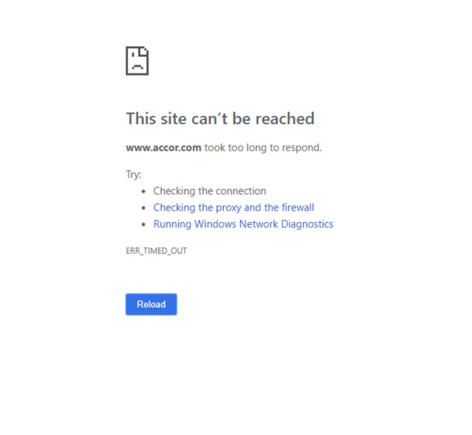Screen dimensions: 472x435
Task: Click the bullet before Windows Network Diagnostics link
Action: [x=144, y=224]
